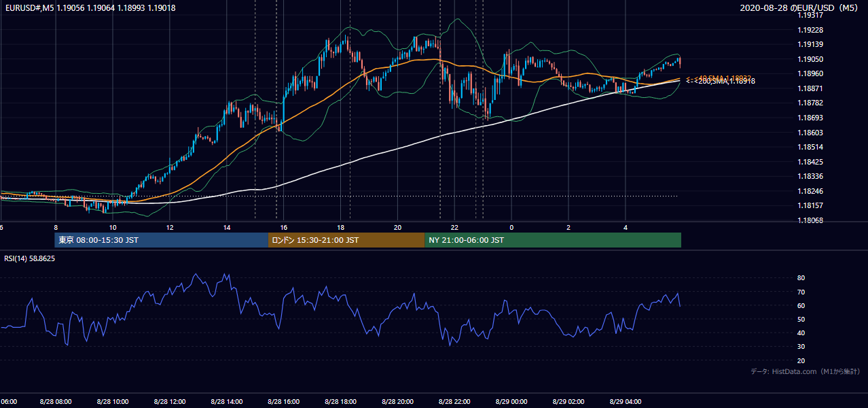Click the 8/29 02:00 date label
Image resolution: width=868 pixels, height=408 pixels.
[568, 402]
